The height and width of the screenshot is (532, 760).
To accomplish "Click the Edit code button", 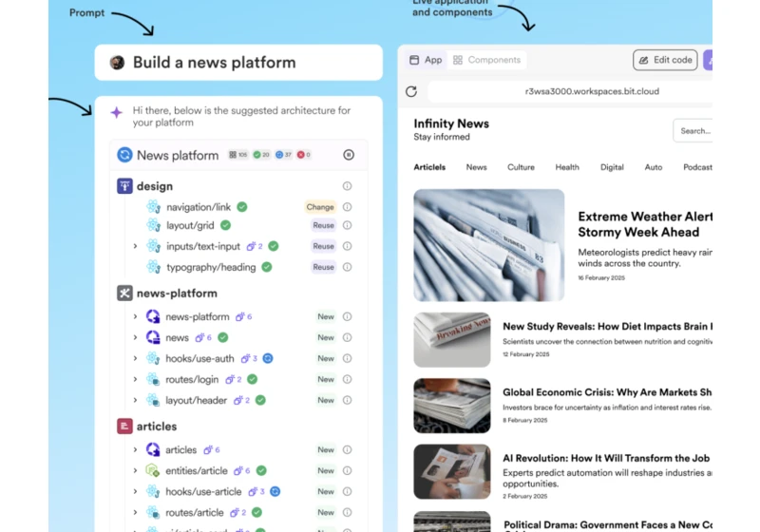I will 665,60.
